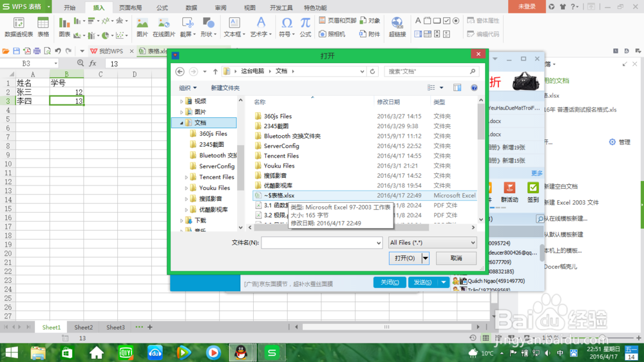Click the Open button's split dropdown arrow
Viewport: 644px width, 362px height.
pyautogui.click(x=426, y=258)
